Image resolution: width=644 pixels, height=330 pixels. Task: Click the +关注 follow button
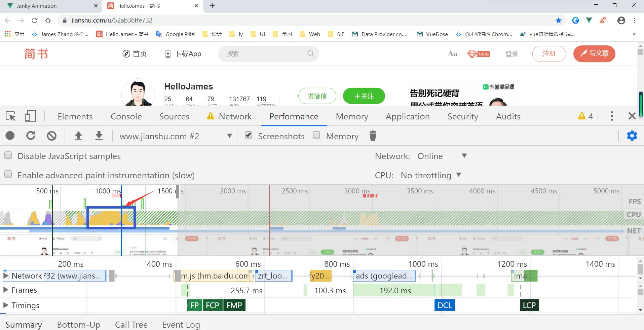coord(364,96)
